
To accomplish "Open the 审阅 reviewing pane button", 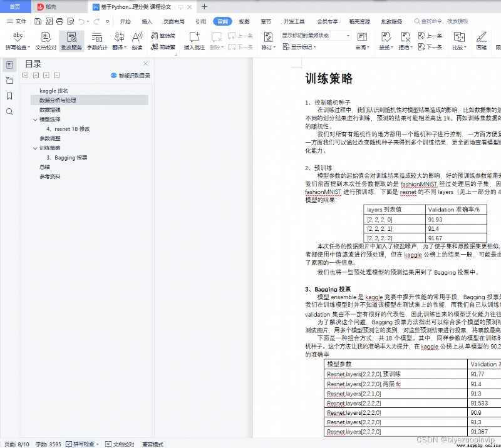I will click(362, 41).
